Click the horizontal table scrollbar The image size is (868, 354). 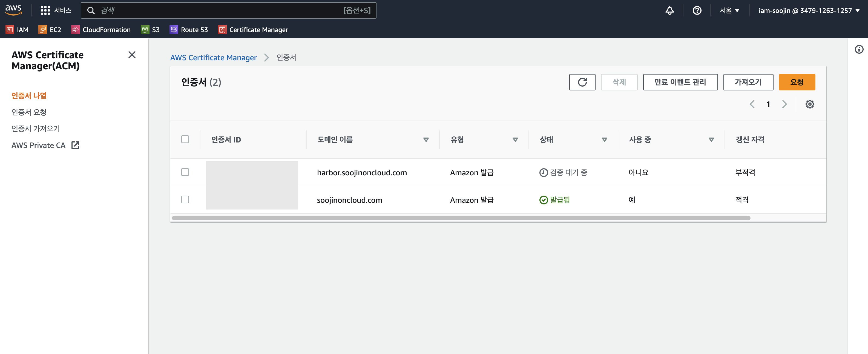click(461, 218)
